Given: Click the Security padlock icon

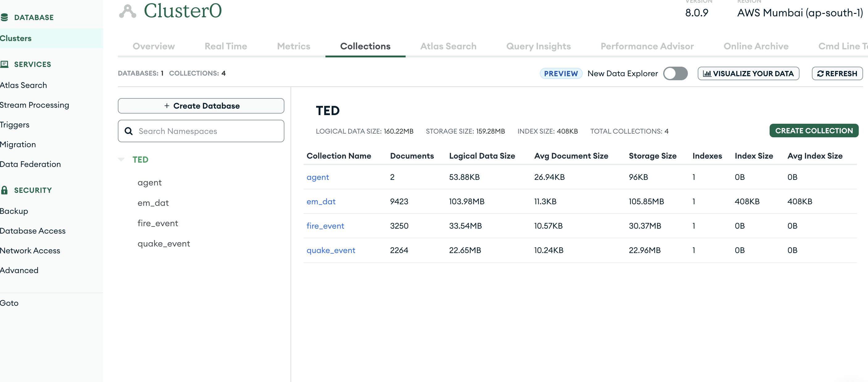Looking at the screenshot, I should coord(4,190).
